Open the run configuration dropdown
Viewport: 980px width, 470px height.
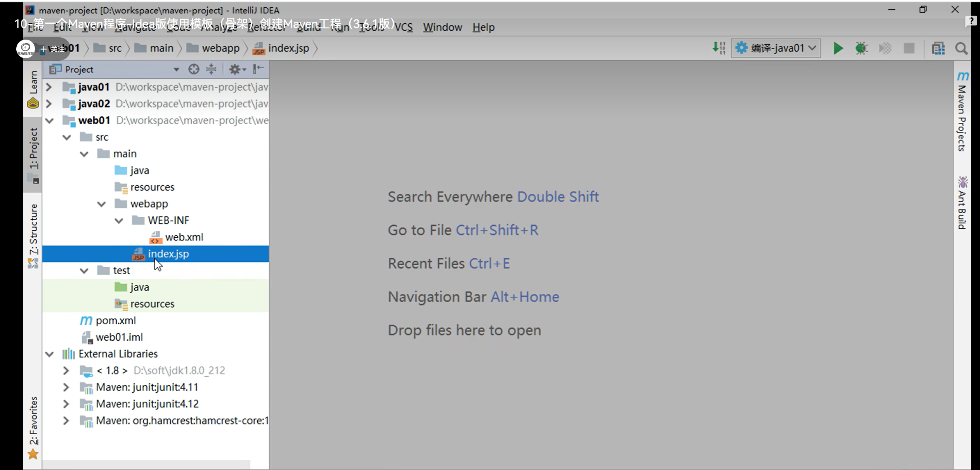point(776,49)
